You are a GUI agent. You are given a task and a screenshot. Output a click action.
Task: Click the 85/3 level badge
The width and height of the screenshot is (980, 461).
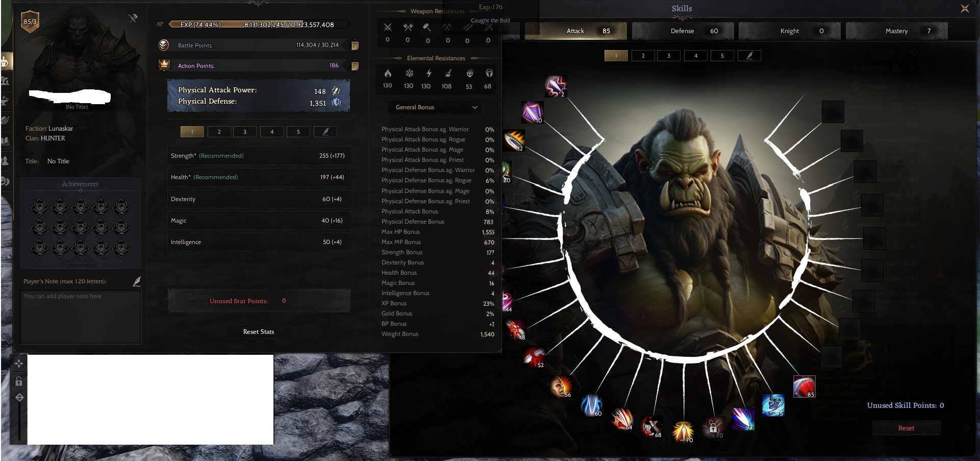[30, 21]
